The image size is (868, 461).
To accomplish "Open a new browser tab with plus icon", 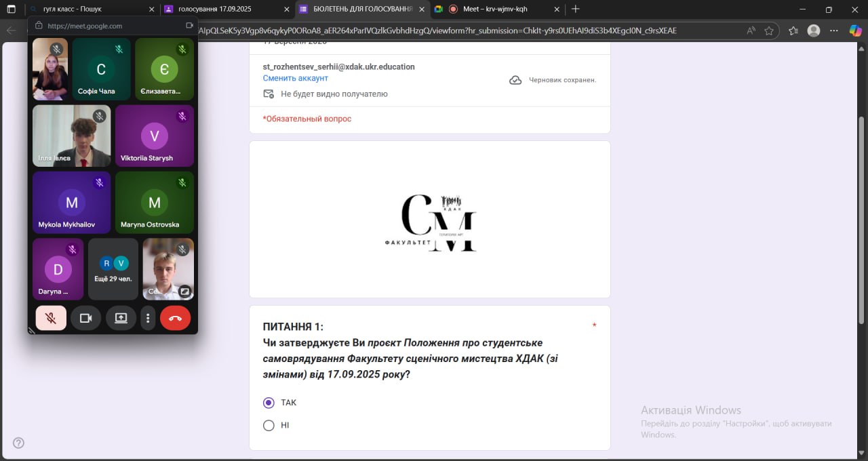I will [x=576, y=9].
